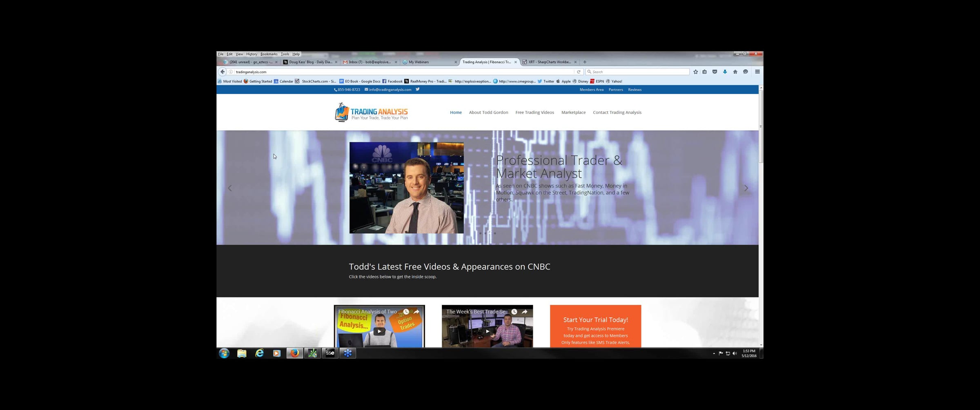This screenshot has width=980, height=410.
Task: Click the browser Search field
Action: [x=637, y=72]
